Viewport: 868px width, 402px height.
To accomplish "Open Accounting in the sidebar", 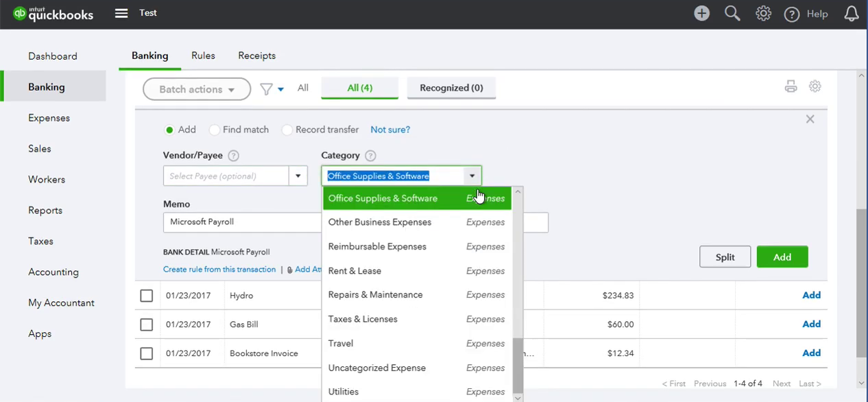I will pyautogui.click(x=53, y=272).
